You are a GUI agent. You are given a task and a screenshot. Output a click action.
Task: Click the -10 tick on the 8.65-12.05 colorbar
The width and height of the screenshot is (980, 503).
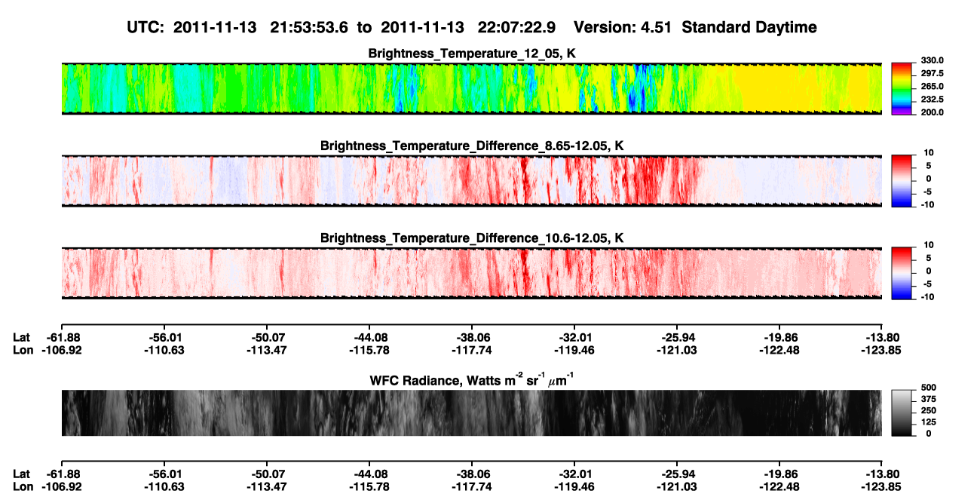[x=928, y=204]
